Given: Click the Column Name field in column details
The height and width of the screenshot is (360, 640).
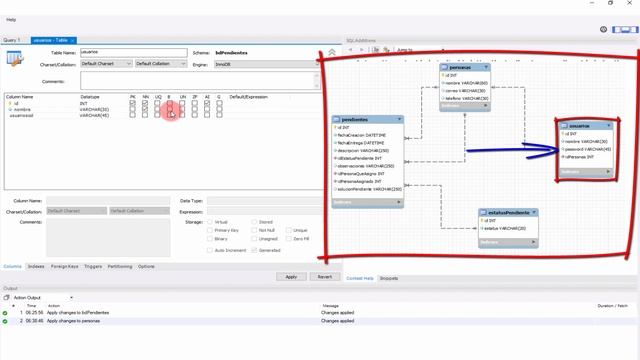Looking at the screenshot, I should point(108,201).
